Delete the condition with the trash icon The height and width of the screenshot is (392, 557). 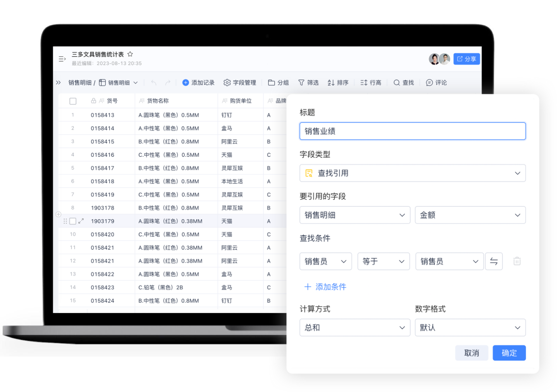click(517, 262)
